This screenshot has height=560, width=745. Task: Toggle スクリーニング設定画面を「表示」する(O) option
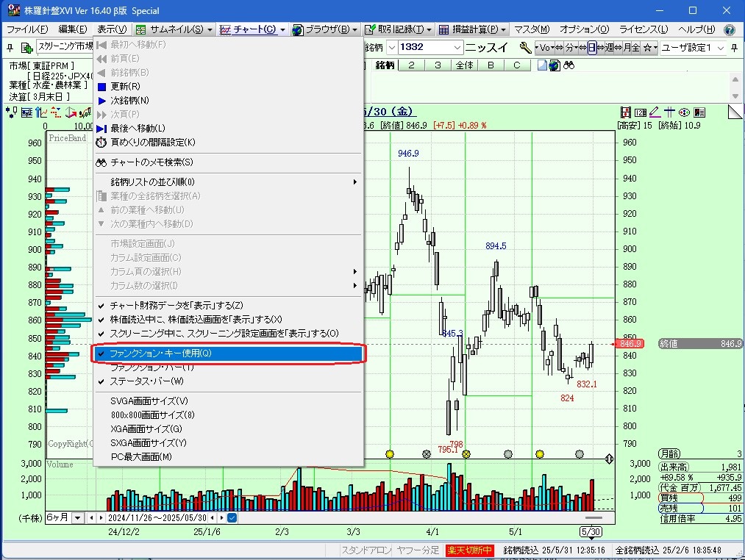228,334
